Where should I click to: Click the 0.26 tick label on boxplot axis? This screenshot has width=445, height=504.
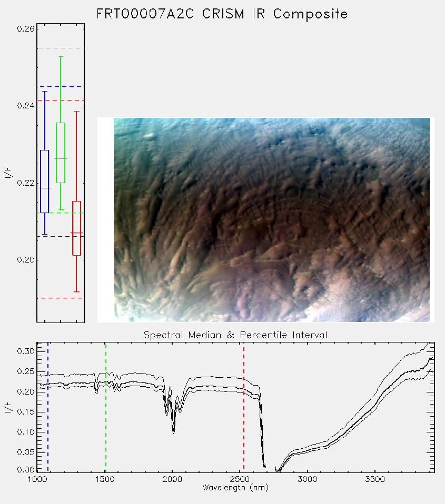coord(25,29)
